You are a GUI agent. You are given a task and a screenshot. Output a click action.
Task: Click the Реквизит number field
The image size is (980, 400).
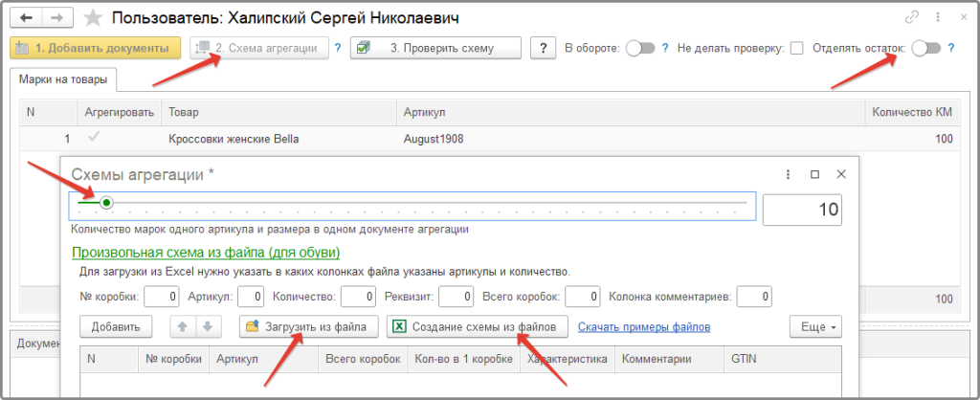point(456,297)
